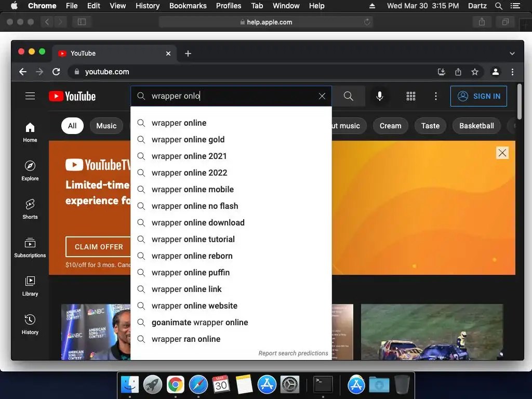Open Library in the sidebar
This screenshot has width=532, height=399.
coord(30,286)
